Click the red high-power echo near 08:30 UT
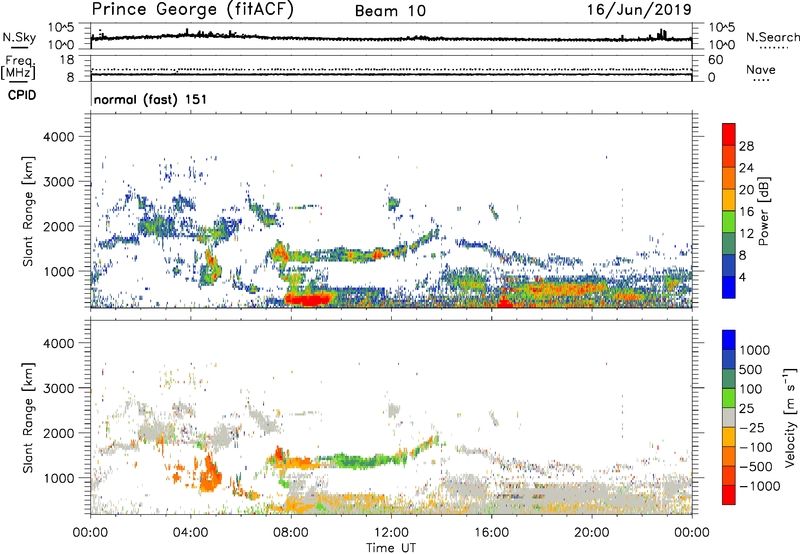This screenshot has width=800, height=554. (310, 299)
